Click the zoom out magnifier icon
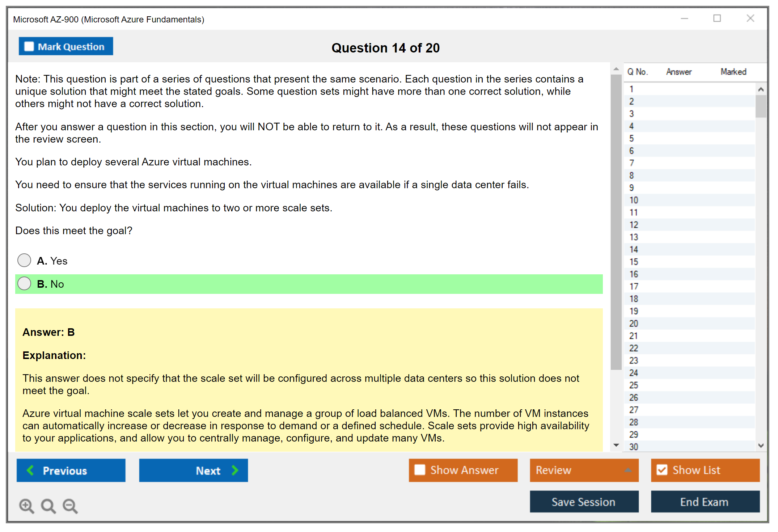Screen dimensions: 778x532 point(70,505)
